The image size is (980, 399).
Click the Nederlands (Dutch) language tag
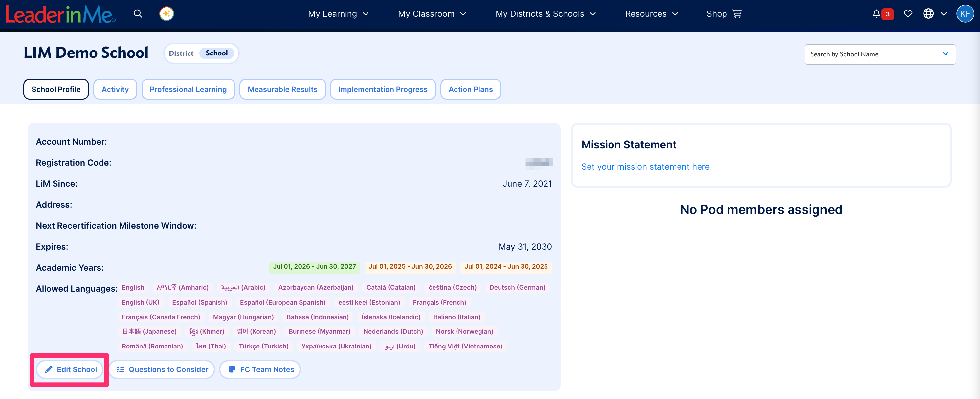[x=393, y=332]
